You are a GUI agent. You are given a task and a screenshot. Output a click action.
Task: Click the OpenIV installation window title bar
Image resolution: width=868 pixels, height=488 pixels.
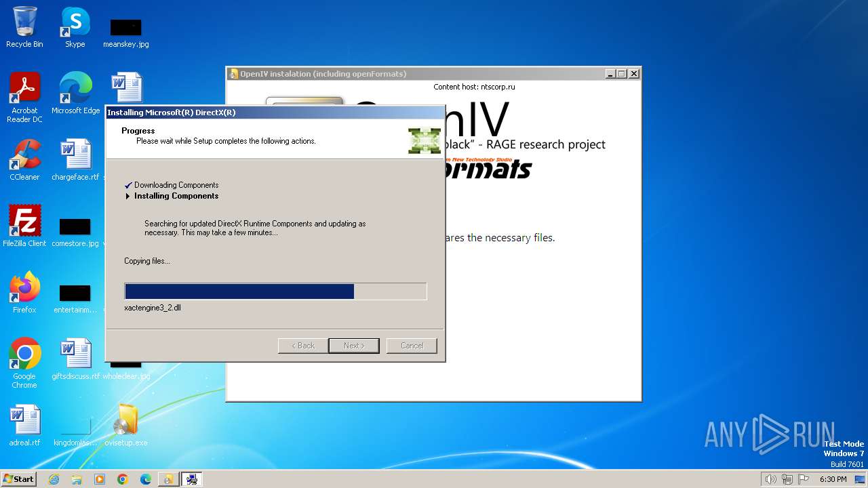click(415, 74)
